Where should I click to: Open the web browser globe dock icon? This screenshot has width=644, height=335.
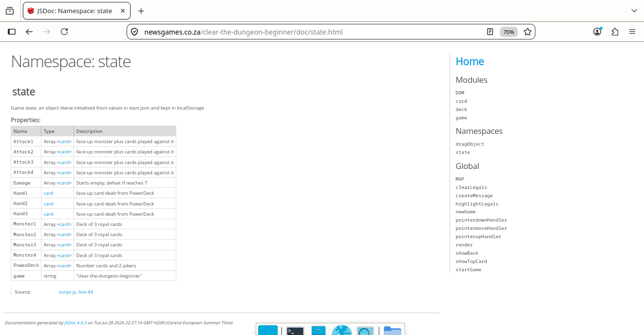[x=342, y=330]
